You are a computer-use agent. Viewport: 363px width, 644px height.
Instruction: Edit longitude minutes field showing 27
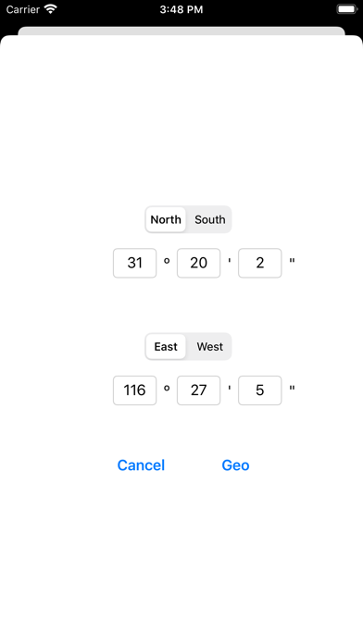click(x=198, y=390)
